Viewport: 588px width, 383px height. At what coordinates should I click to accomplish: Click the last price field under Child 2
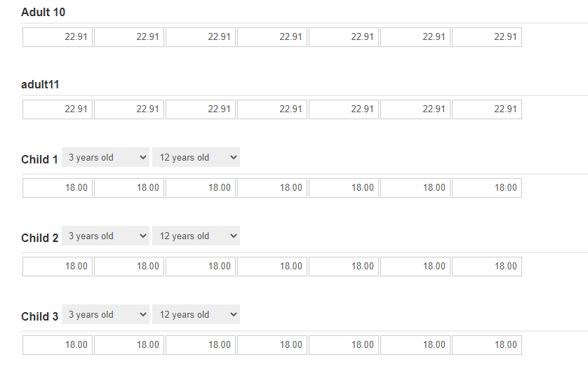[487, 267]
